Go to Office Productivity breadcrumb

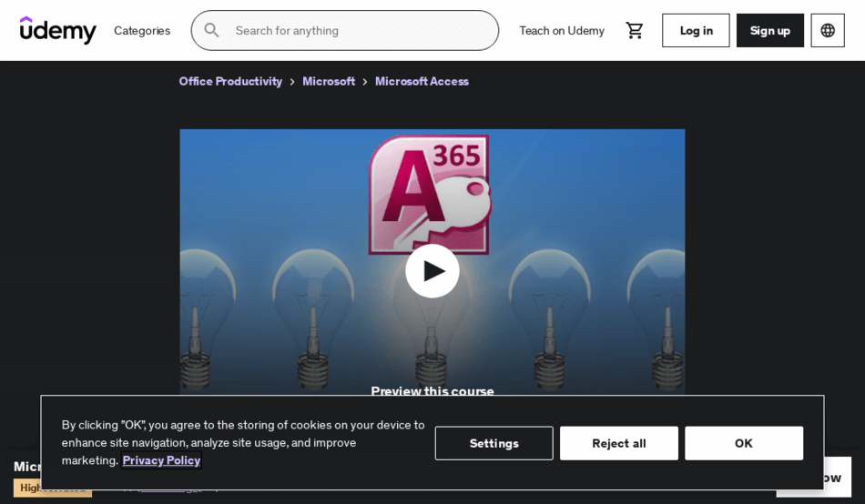click(230, 82)
